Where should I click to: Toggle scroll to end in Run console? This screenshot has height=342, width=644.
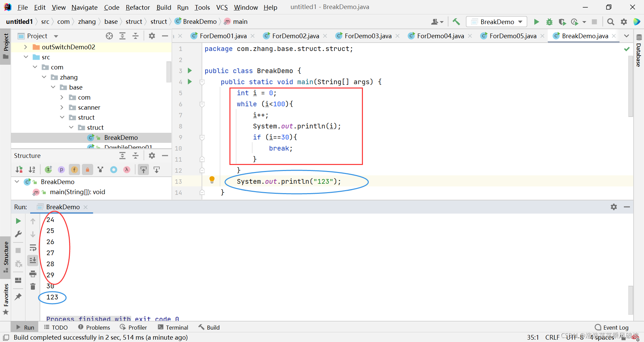tap(33, 261)
